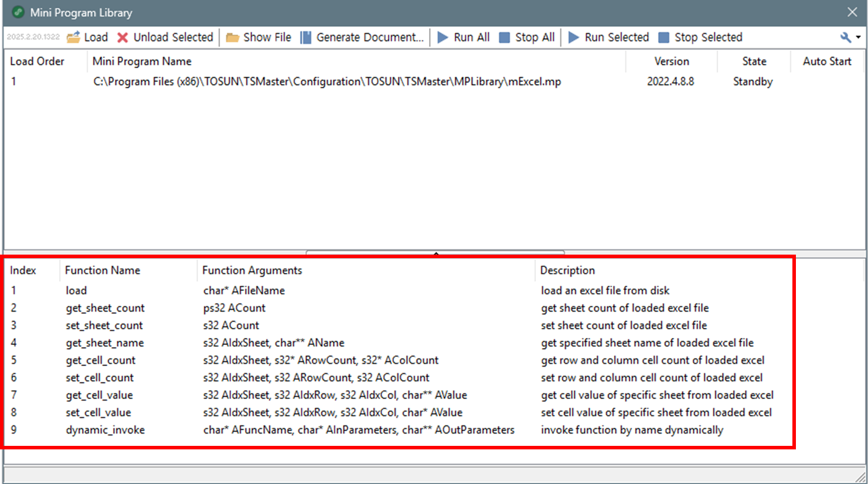Click the Index column header
The image size is (868, 484).
(x=23, y=270)
